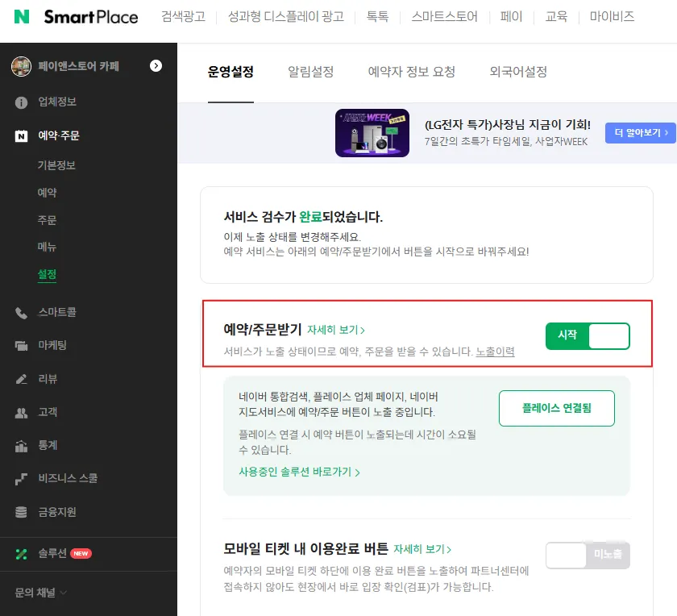Go to 페이 in top navigation
Image resolution: width=677 pixels, height=616 pixels.
pos(511,16)
